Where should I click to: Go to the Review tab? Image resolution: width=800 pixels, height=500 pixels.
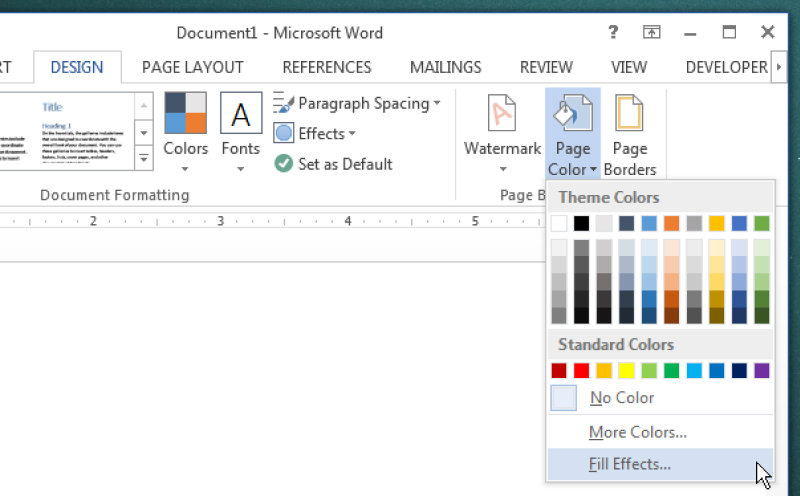(546, 67)
